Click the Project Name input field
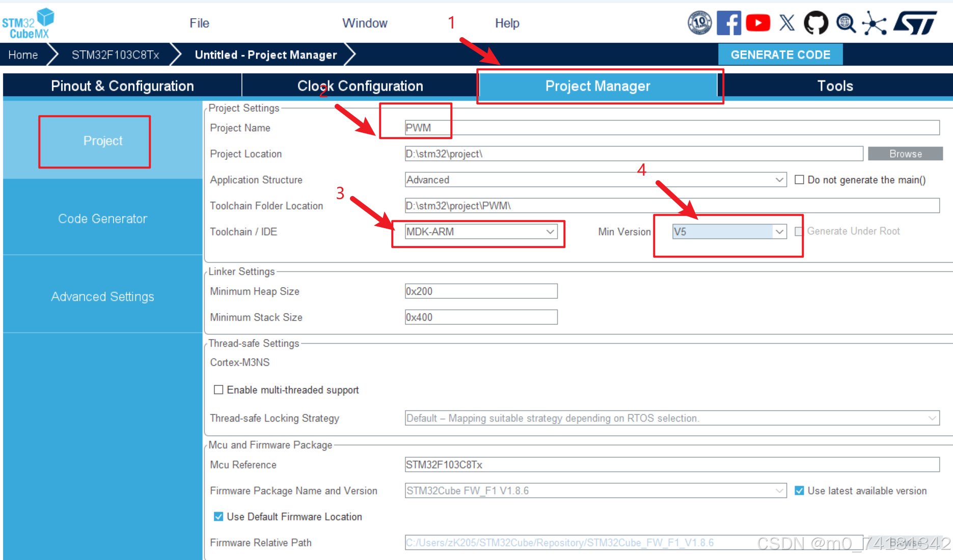 (x=672, y=128)
